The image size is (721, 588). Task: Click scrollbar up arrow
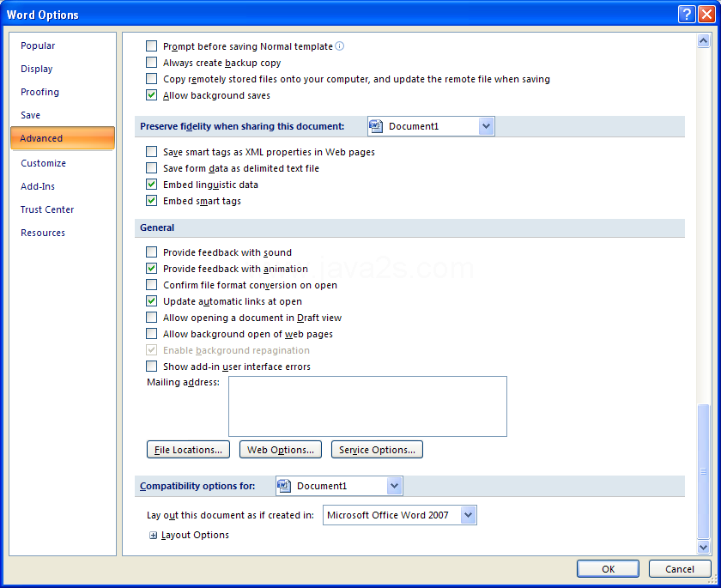[703, 41]
